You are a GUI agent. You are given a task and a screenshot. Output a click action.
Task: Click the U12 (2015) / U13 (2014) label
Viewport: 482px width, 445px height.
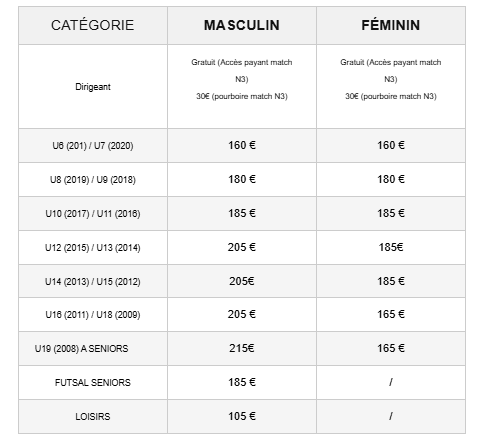pyautogui.click(x=93, y=248)
